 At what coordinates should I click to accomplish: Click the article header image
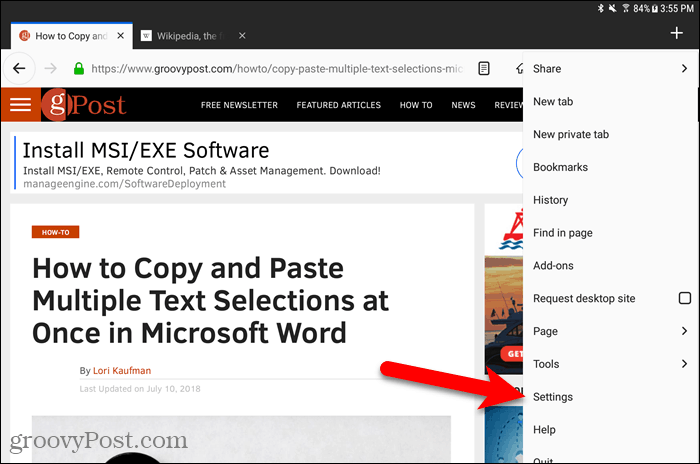pyautogui.click(x=241, y=439)
